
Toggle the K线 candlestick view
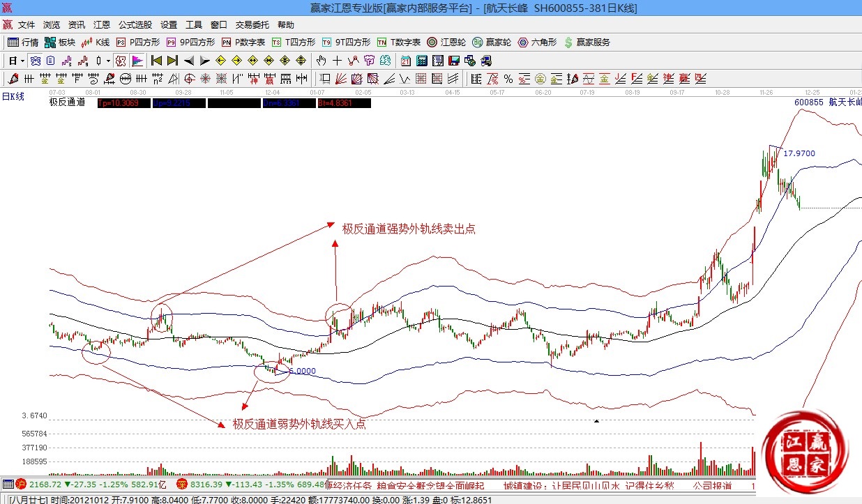point(96,43)
